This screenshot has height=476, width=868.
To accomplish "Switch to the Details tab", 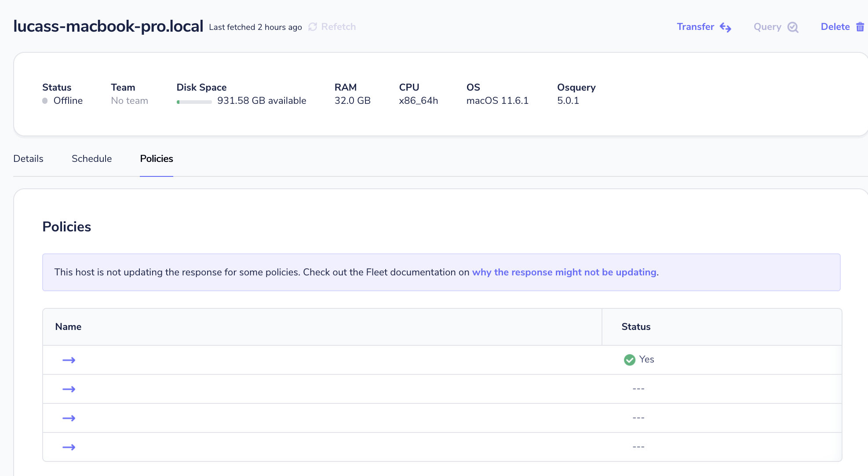I will point(28,158).
